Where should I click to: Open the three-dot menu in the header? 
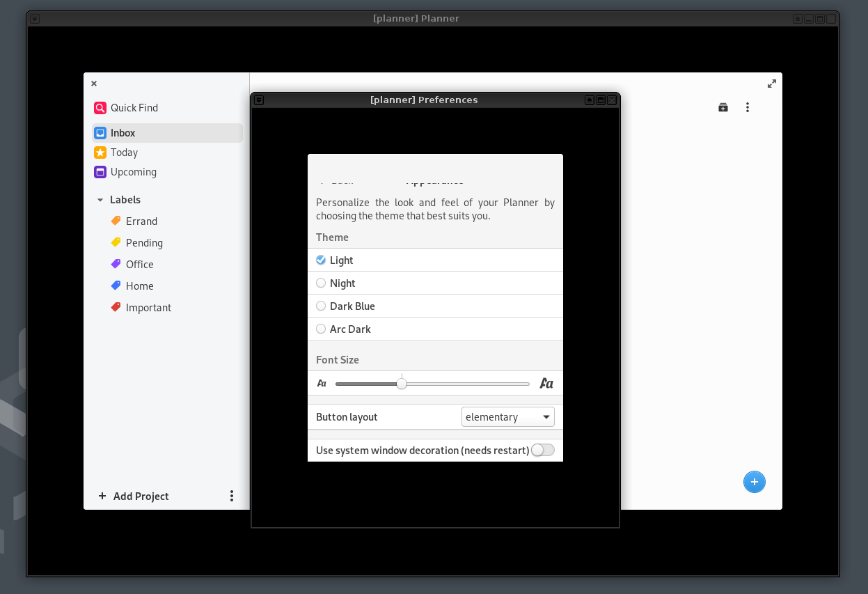(x=748, y=107)
